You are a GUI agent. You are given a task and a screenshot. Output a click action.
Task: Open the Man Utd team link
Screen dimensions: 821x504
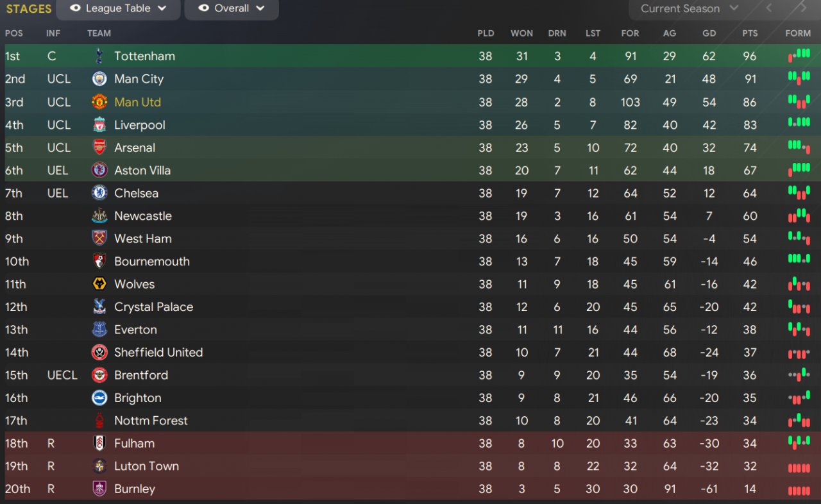[x=137, y=102]
